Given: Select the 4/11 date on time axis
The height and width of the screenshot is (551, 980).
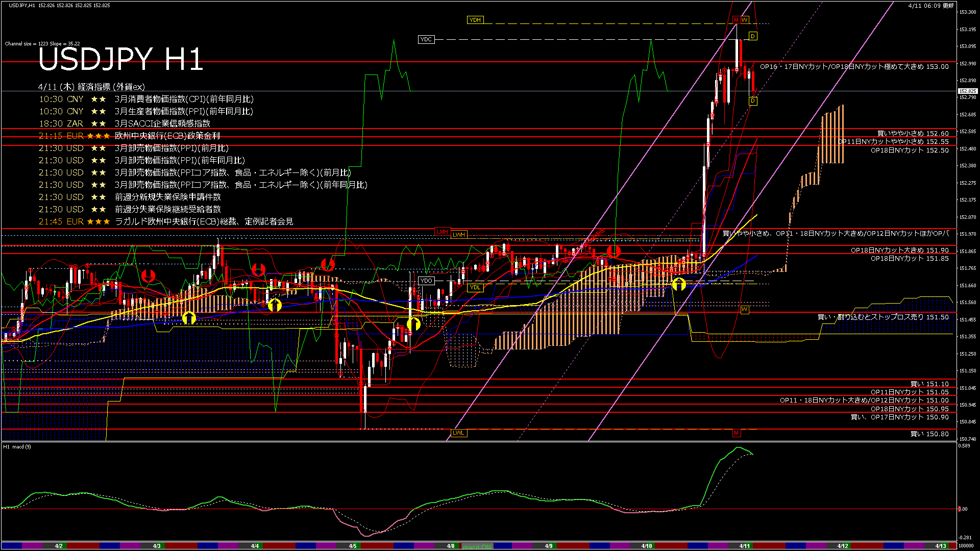Looking at the screenshot, I should point(745,546).
